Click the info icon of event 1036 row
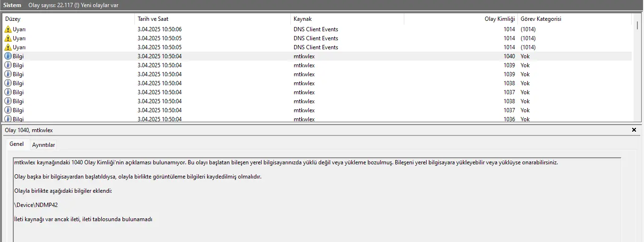 pos(8,119)
